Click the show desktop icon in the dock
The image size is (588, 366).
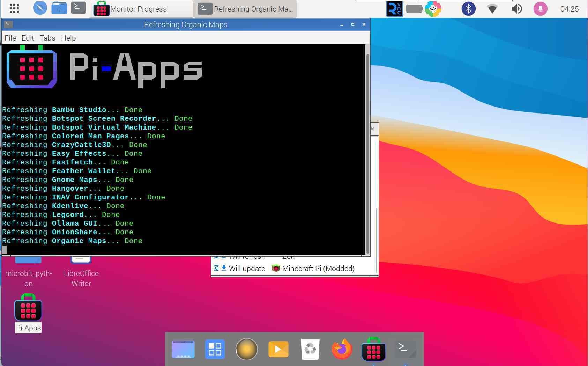point(183,349)
